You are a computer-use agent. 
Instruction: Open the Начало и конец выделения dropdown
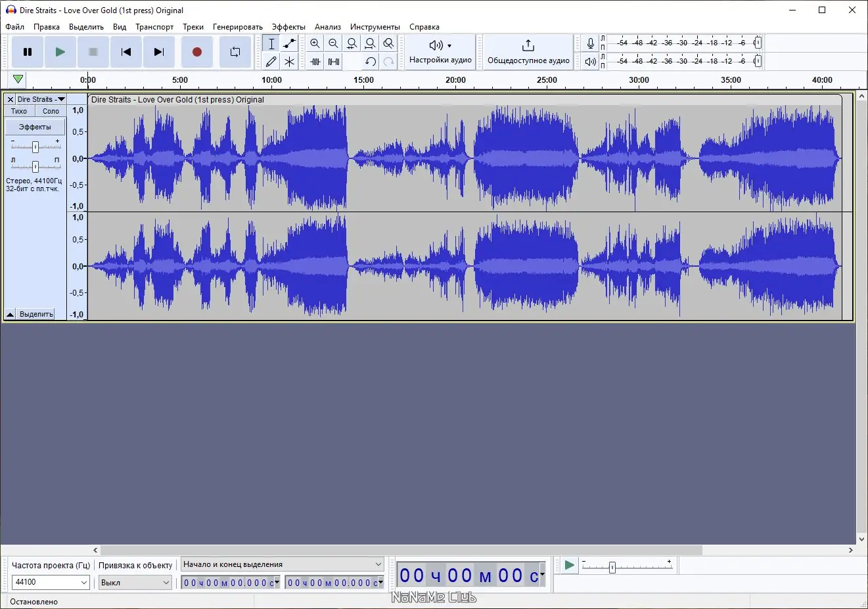283,564
